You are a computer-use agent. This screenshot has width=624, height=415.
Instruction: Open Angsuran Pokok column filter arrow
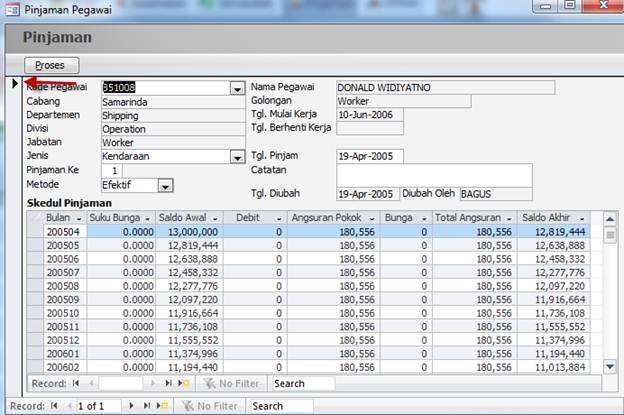pyautogui.click(x=372, y=218)
